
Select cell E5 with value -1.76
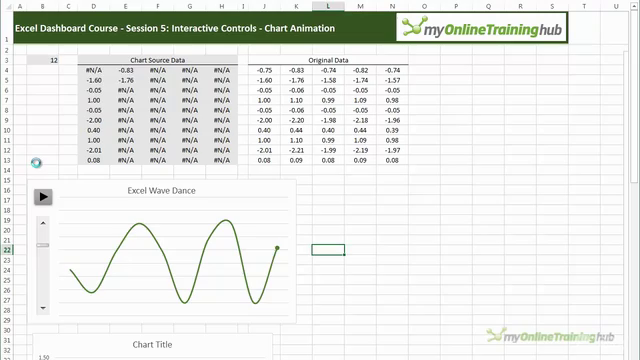coord(125,80)
